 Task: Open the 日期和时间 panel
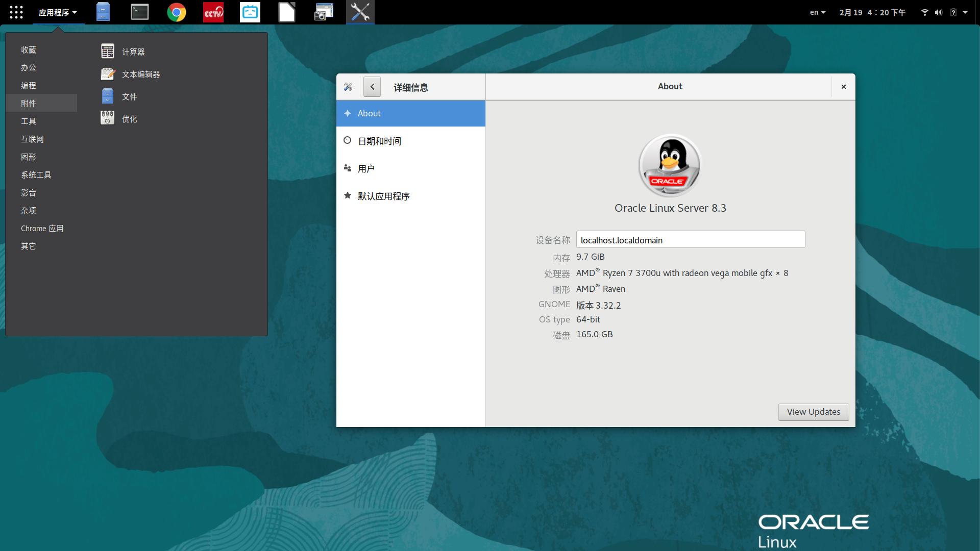coord(411,141)
